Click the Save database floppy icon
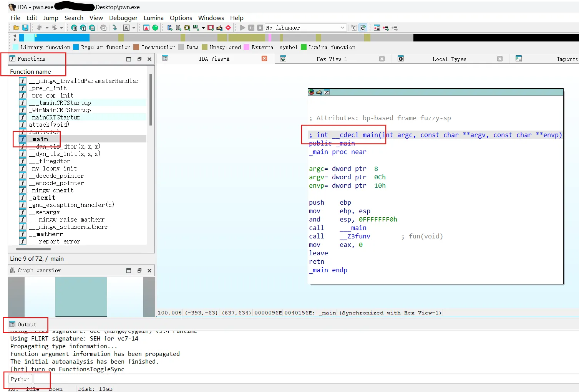579x392 pixels. coord(25,28)
